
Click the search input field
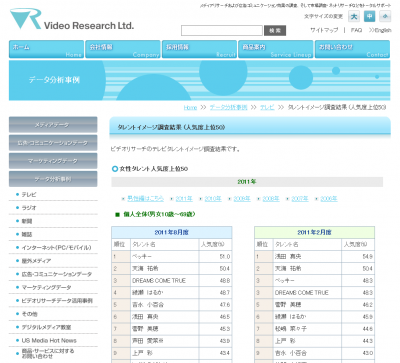point(222,31)
